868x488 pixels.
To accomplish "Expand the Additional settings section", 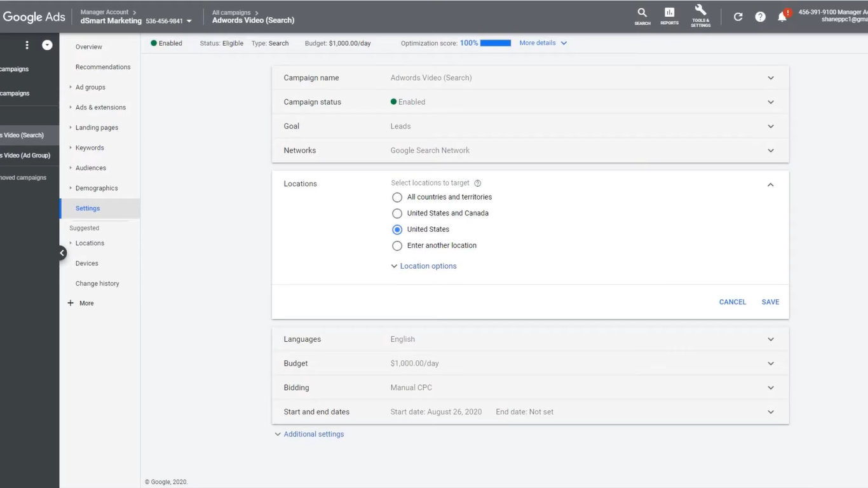I will [313, 435].
